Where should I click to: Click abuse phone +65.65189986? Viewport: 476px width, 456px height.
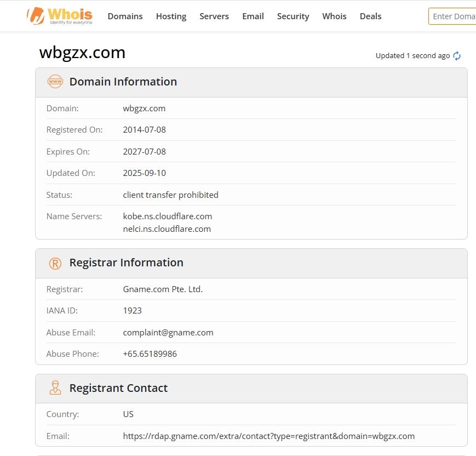(x=150, y=354)
